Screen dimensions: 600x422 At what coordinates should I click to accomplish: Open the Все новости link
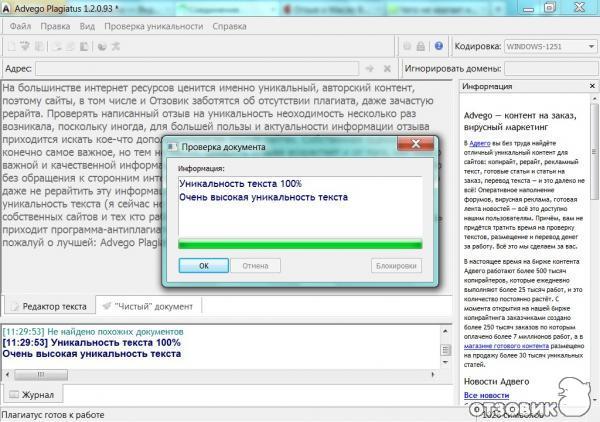tap(487, 396)
